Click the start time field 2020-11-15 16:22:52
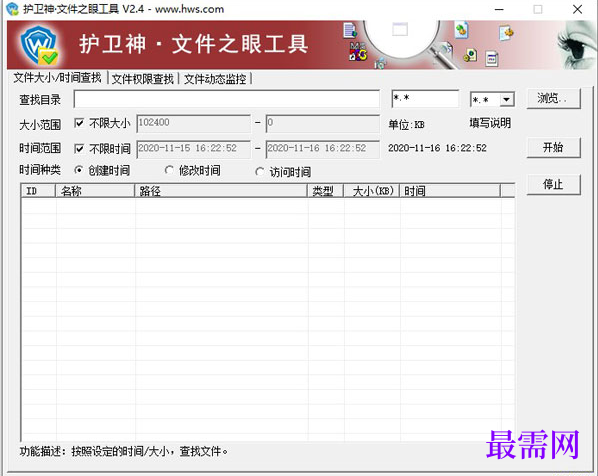Screen dimensions: 598x476 click(x=193, y=149)
